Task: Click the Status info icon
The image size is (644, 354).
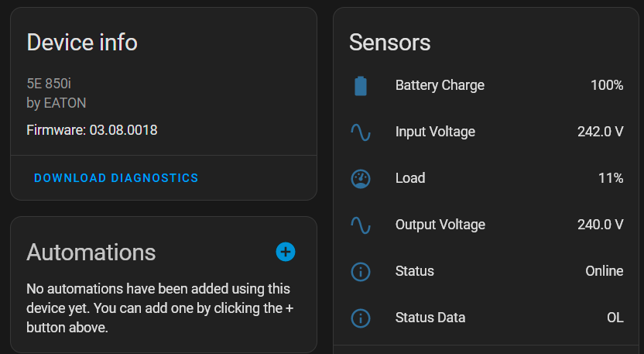Action: [x=361, y=272]
